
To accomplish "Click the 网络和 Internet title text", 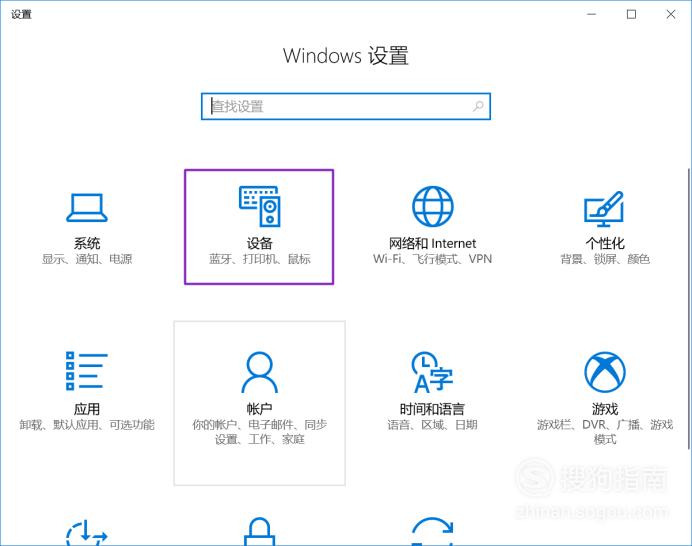I will click(x=432, y=243).
